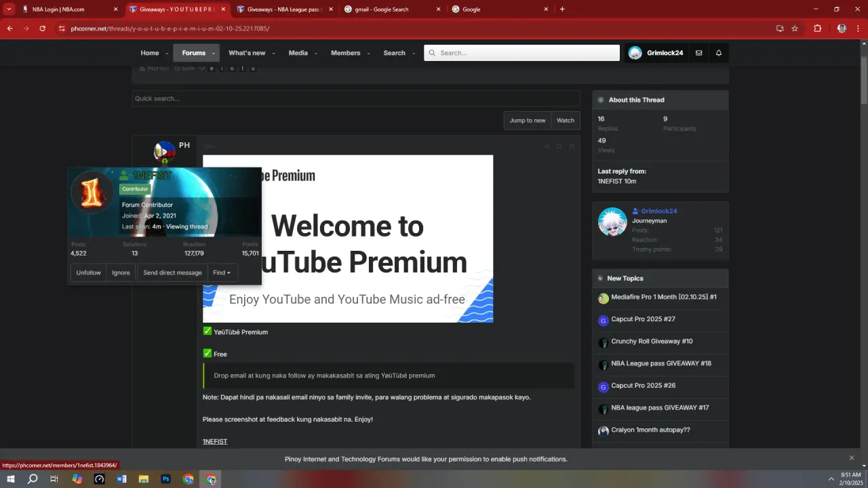
Task: Reload the phcorner page
Action: tap(42, 28)
